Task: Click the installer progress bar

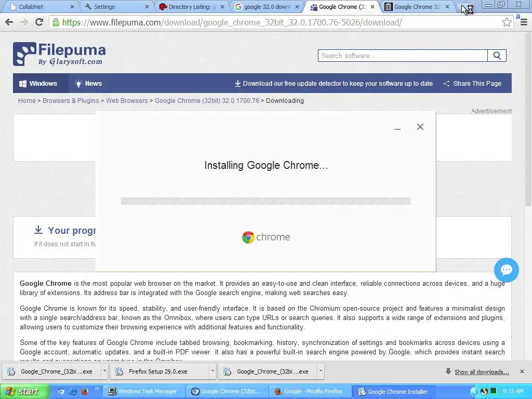Action: (265, 201)
